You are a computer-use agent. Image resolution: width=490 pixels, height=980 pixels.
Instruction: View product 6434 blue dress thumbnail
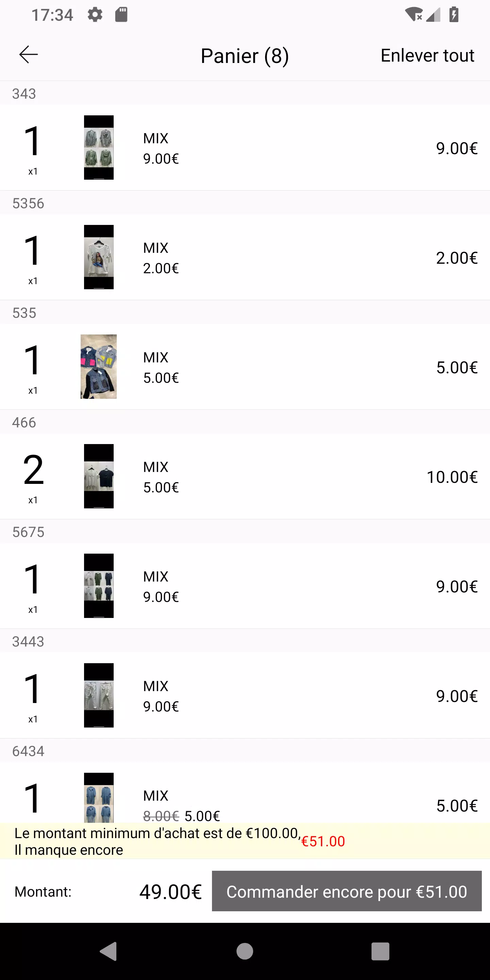[99, 798]
